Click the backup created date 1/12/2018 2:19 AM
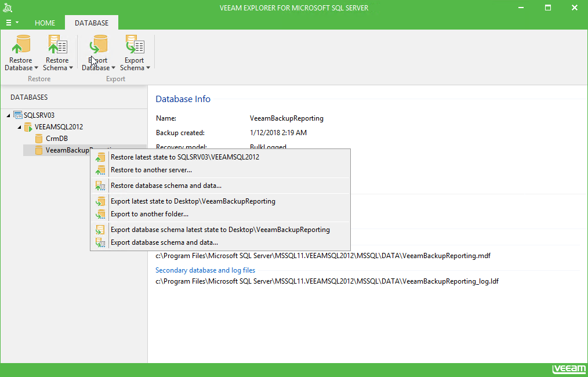The image size is (588, 377). (x=278, y=133)
